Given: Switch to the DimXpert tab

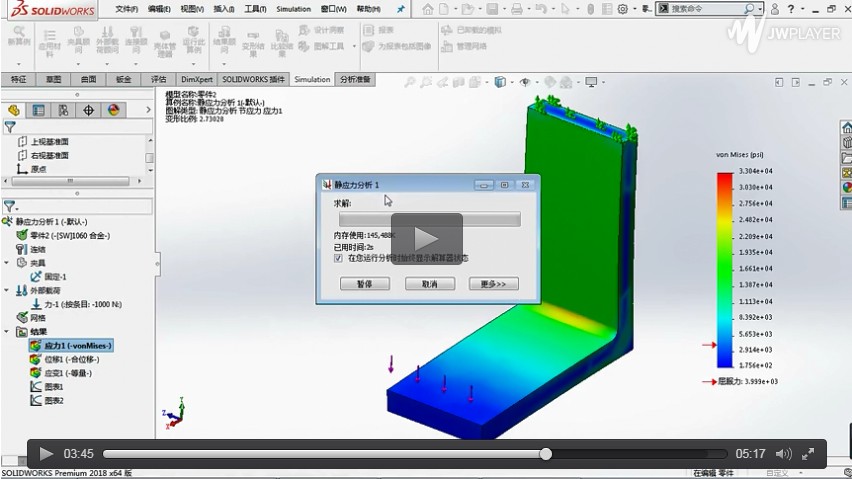Looking at the screenshot, I should pyautogui.click(x=197, y=79).
